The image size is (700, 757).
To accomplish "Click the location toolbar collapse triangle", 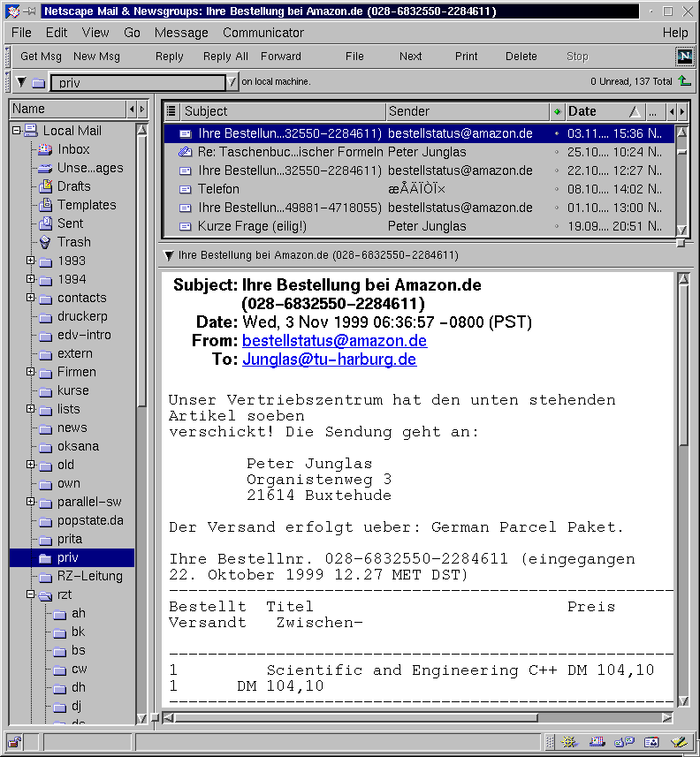I will pos(21,82).
